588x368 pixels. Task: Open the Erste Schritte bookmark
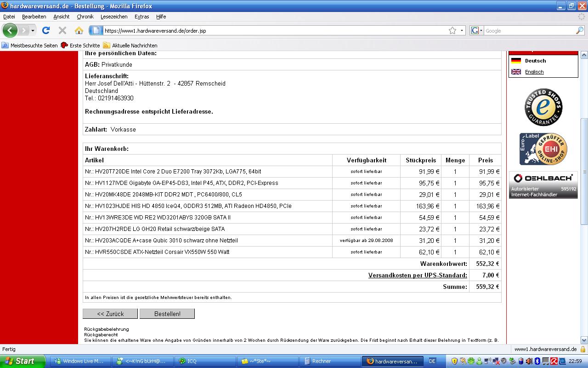click(80, 46)
